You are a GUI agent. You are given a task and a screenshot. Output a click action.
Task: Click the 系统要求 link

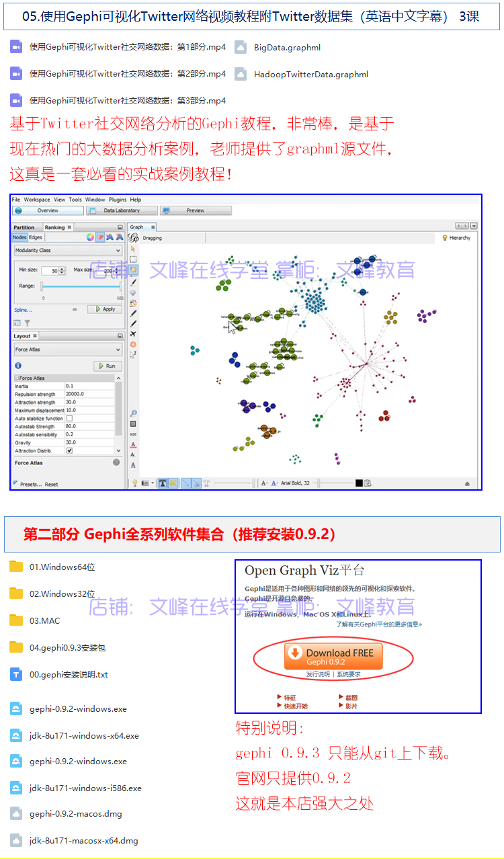coord(349,674)
